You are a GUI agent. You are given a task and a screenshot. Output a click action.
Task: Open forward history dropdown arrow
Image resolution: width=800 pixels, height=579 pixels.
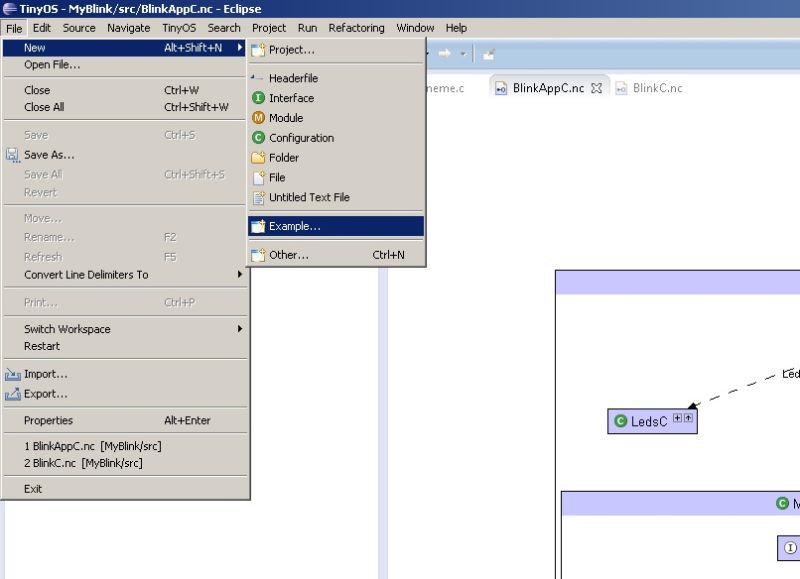(461, 53)
